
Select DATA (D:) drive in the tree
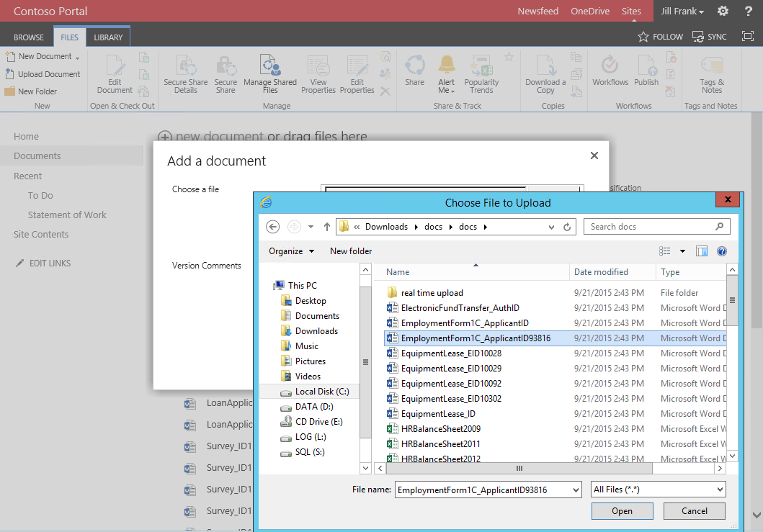coord(307,407)
